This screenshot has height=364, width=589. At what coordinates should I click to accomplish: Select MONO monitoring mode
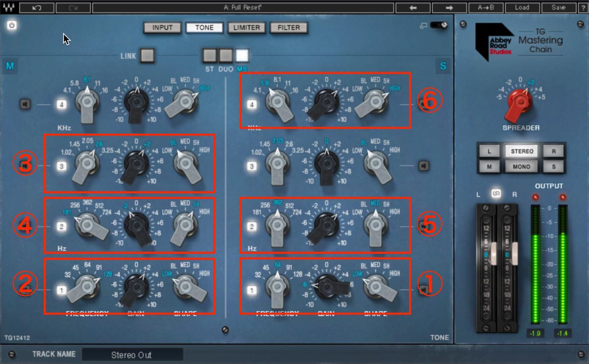pos(522,167)
